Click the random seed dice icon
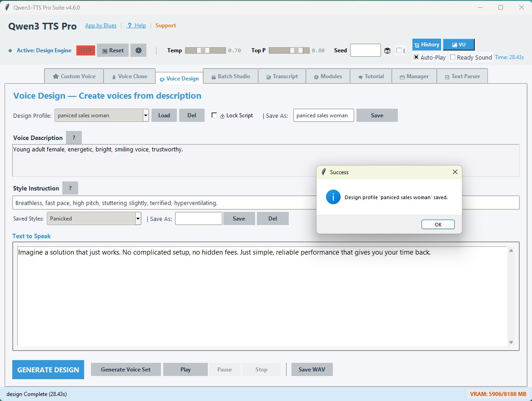Screen dimensions: 532x401 pos(387,51)
